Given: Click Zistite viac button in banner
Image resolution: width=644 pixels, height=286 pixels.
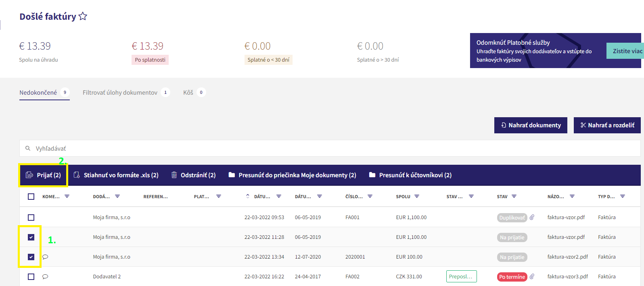Looking at the screenshot, I should click(625, 51).
